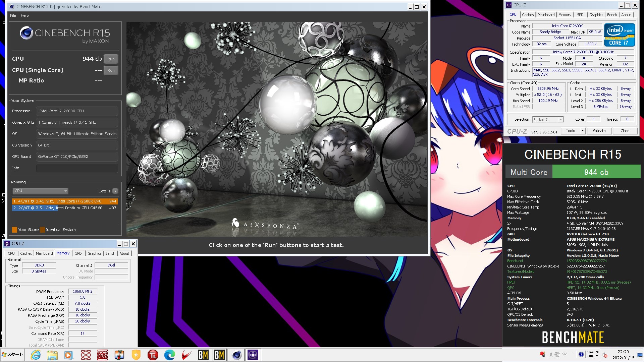Click the 944 cb Multi Core score bar
Viewport: 644px width, 362px height.
coord(596,172)
